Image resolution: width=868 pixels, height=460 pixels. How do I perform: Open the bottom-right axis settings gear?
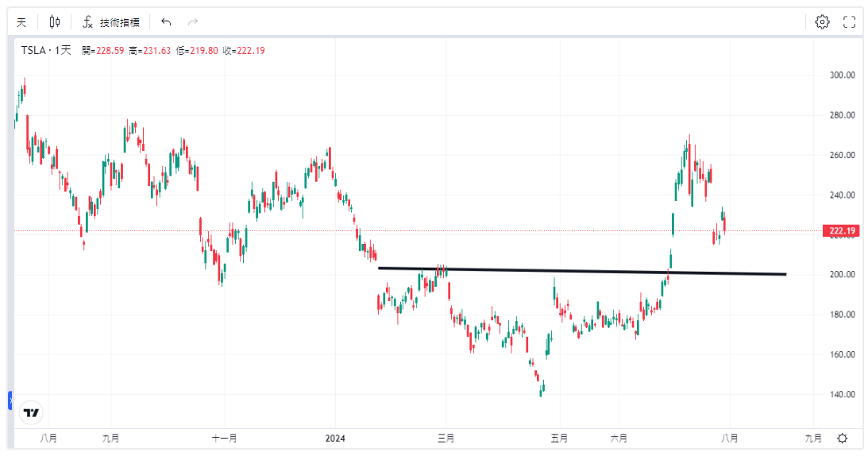(842, 438)
